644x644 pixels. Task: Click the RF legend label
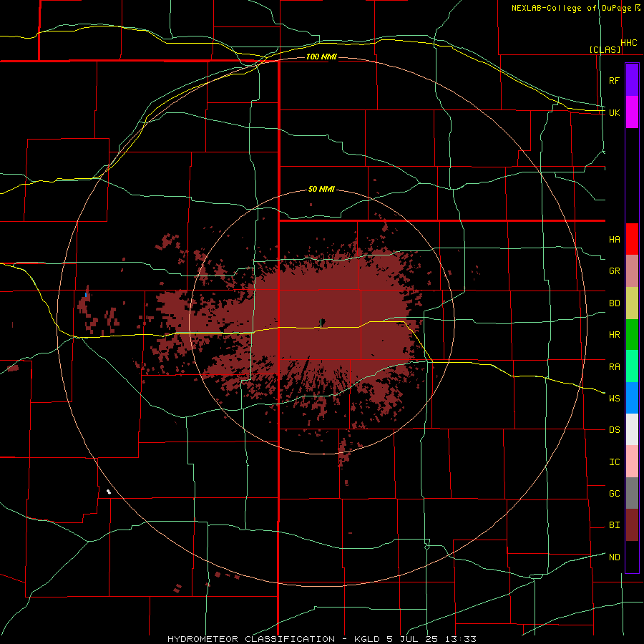614,80
